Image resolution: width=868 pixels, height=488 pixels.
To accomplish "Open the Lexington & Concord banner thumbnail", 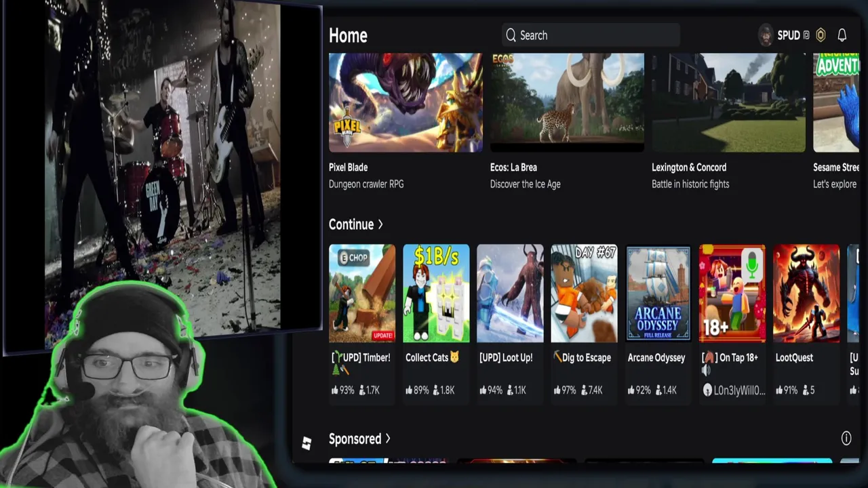I will coord(728,102).
